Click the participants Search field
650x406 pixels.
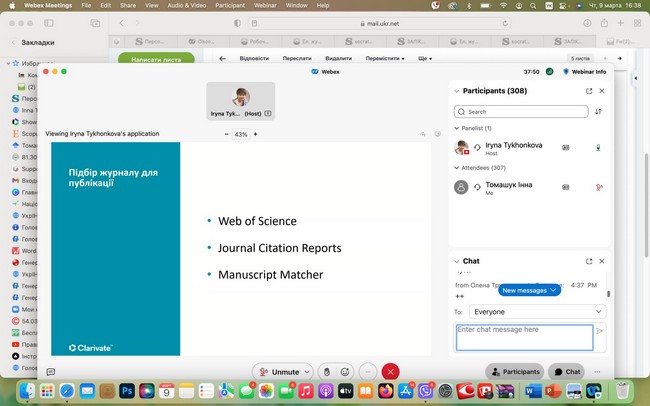521,112
